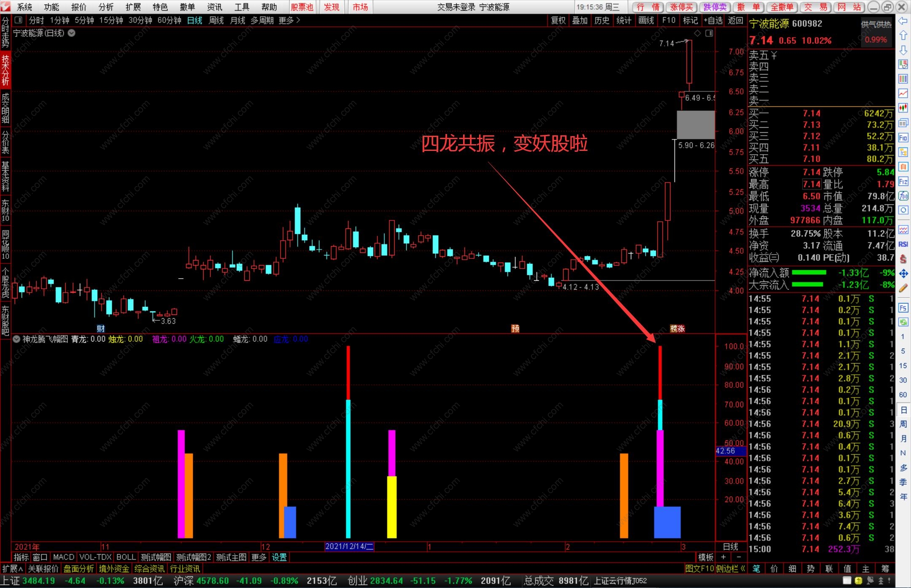This screenshot has height=588, width=911.
Task: Click the four-way move arrows icon
Action: point(903,274)
